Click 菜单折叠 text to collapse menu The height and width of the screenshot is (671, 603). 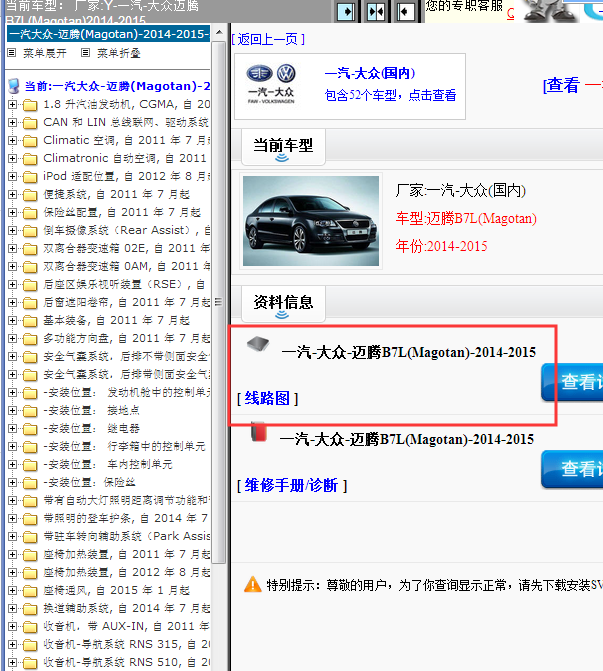click(119, 53)
